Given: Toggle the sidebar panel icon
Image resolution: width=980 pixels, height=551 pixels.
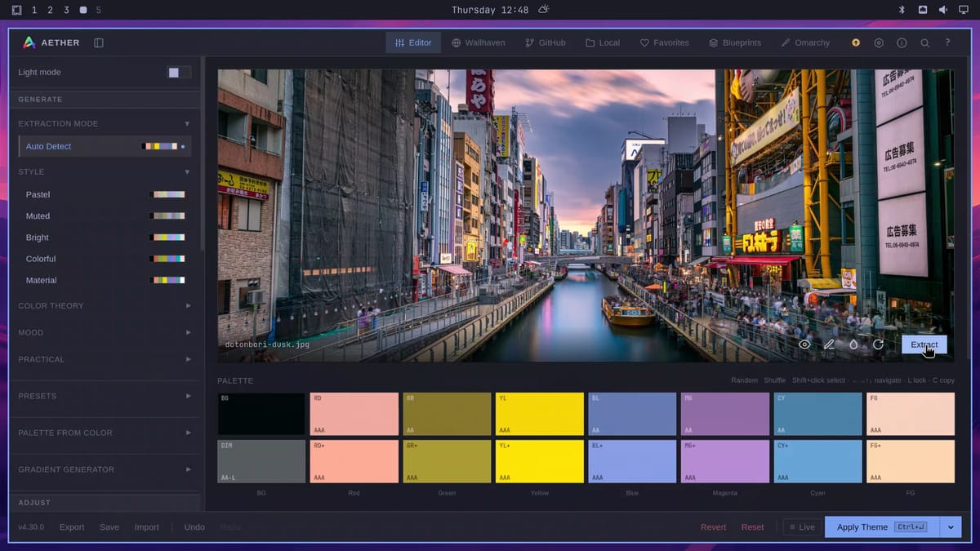Looking at the screenshot, I should [x=99, y=42].
